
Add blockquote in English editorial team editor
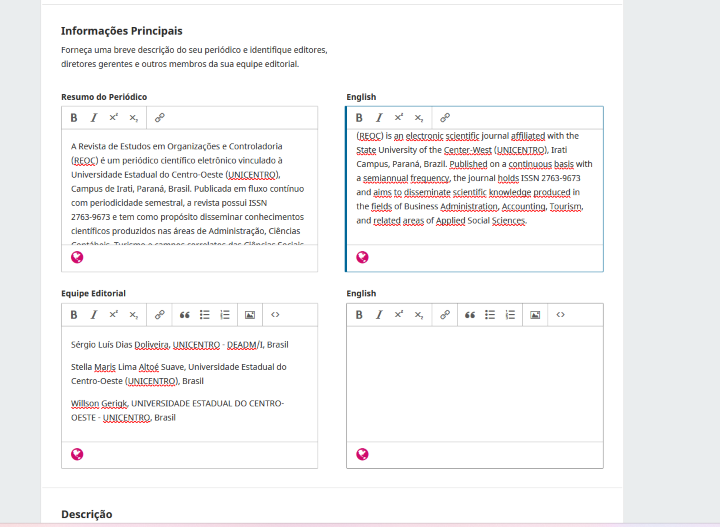pyautogui.click(x=470, y=315)
